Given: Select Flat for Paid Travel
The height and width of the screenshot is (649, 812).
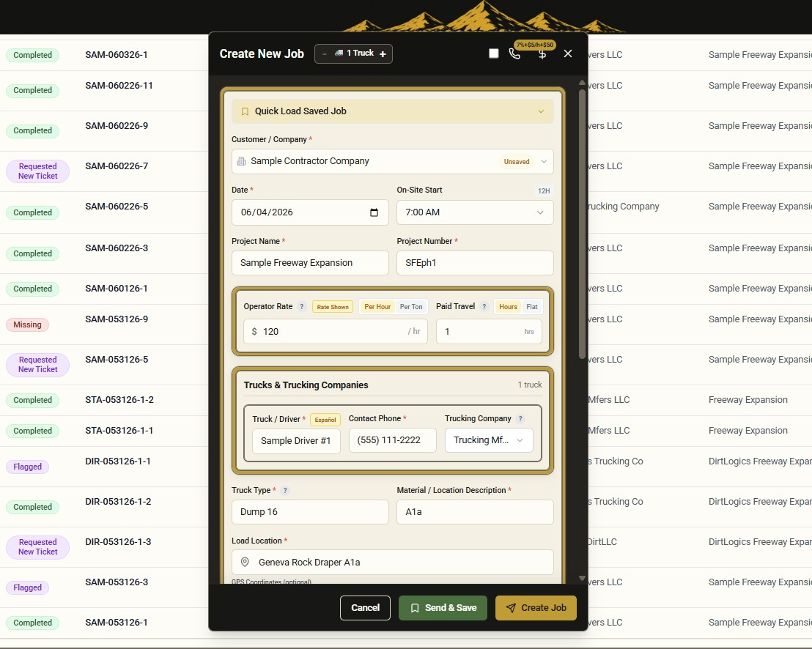Looking at the screenshot, I should [x=532, y=307].
